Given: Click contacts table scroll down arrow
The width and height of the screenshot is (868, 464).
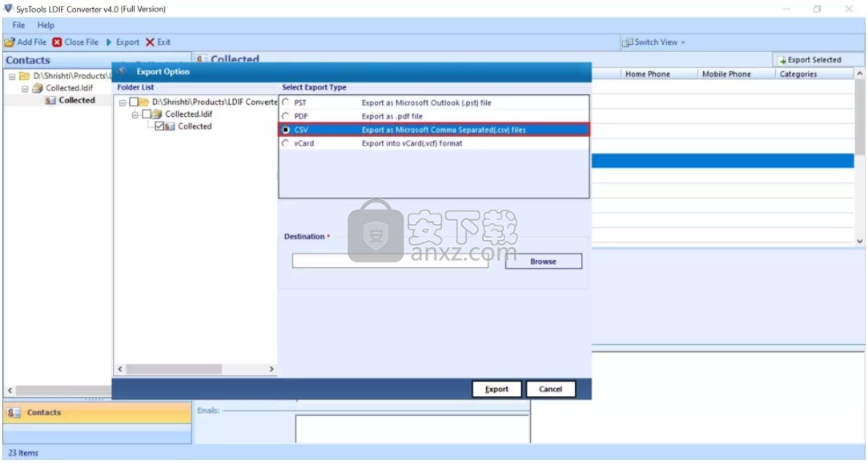Looking at the screenshot, I should click(x=860, y=241).
